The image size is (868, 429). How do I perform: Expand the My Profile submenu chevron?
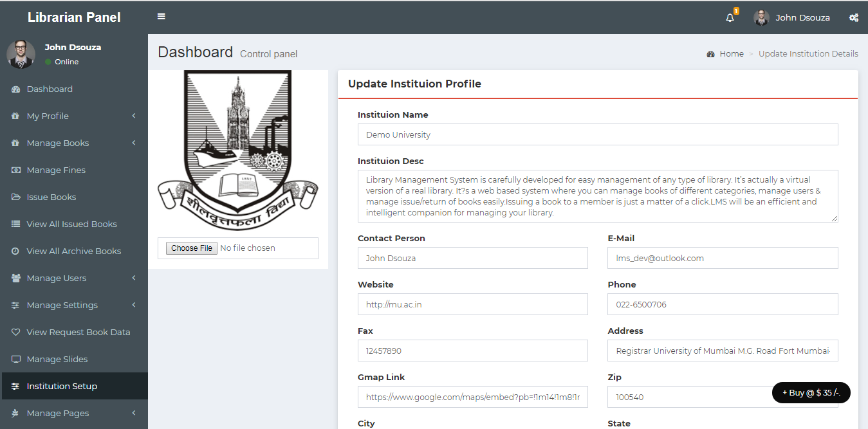[x=134, y=116]
